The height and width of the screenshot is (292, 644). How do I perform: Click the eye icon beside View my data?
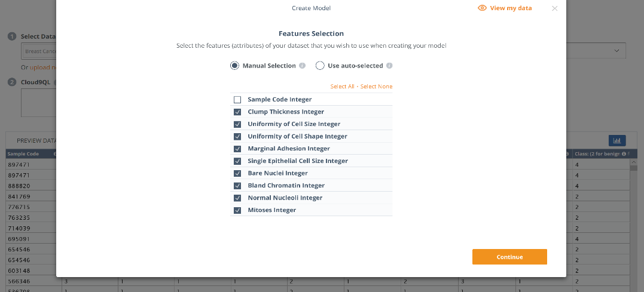point(482,8)
